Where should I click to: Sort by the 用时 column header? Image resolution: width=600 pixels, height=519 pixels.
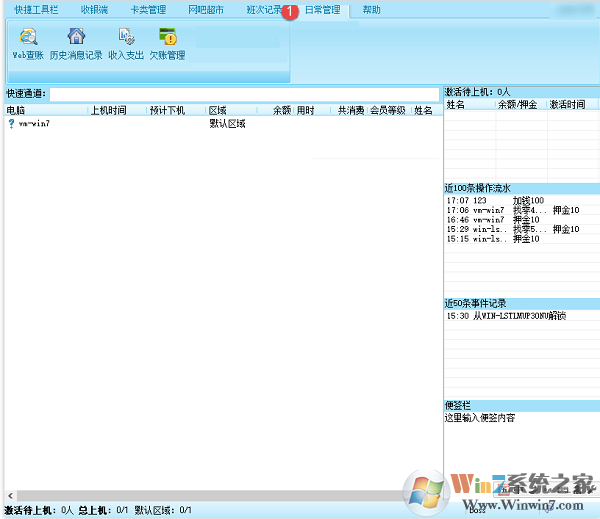pos(312,111)
